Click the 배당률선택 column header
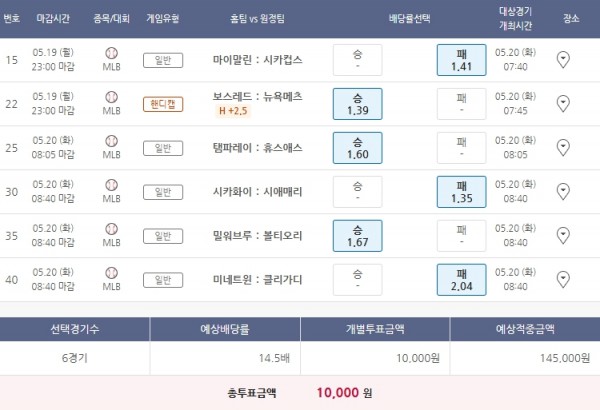Image resolution: width=600 pixels, height=410 pixels. (410, 18)
